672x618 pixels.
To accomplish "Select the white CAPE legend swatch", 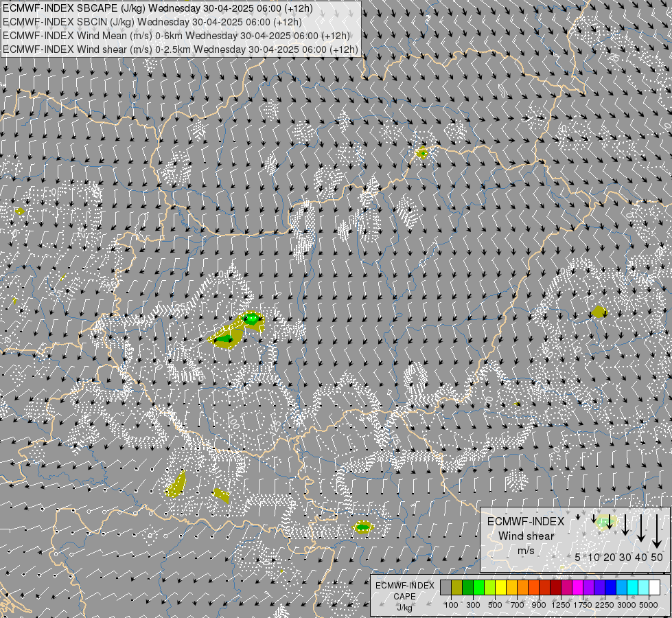I will 656,587.
